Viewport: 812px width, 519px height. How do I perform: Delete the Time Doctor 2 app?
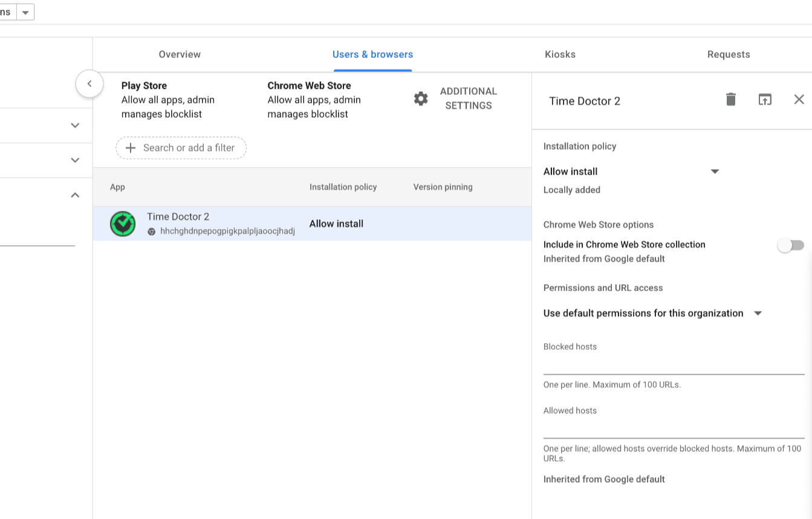731,100
